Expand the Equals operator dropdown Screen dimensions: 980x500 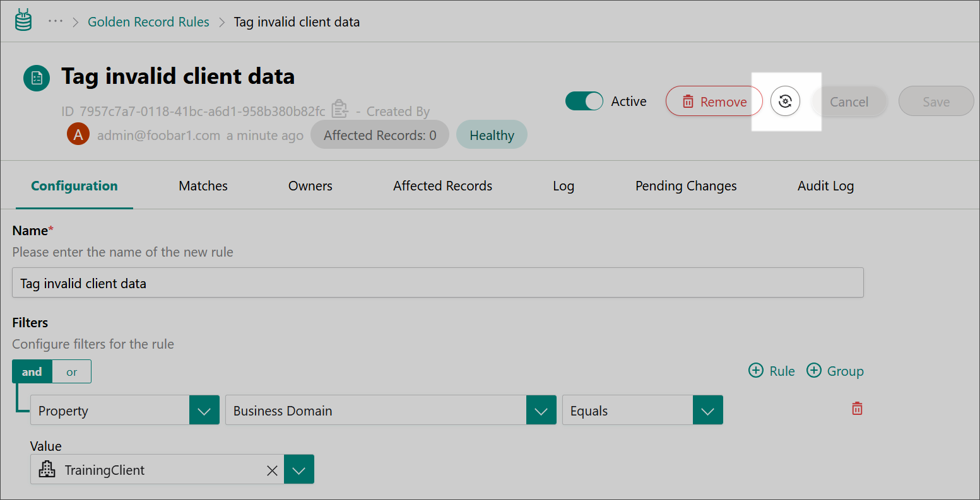(x=707, y=410)
